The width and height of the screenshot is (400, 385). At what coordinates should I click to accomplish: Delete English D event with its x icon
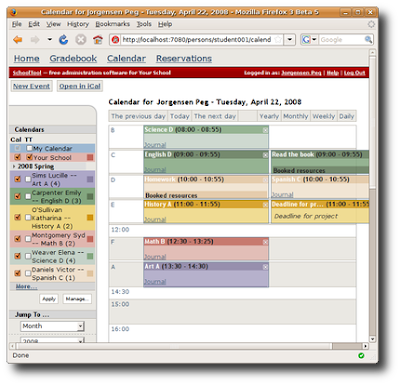(x=265, y=155)
